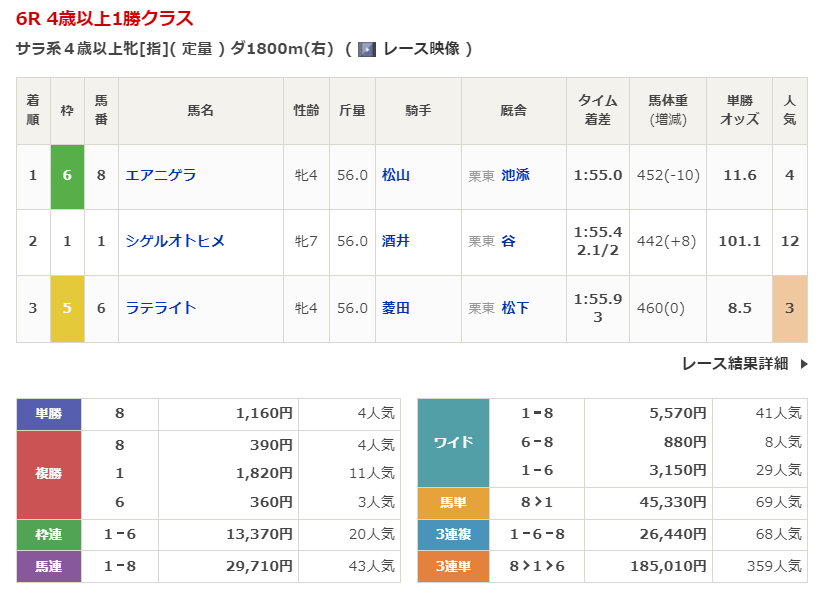The height and width of the screenshot is (593, 823).
Task: Open trainer 池添 page
Action: (515, 175)
